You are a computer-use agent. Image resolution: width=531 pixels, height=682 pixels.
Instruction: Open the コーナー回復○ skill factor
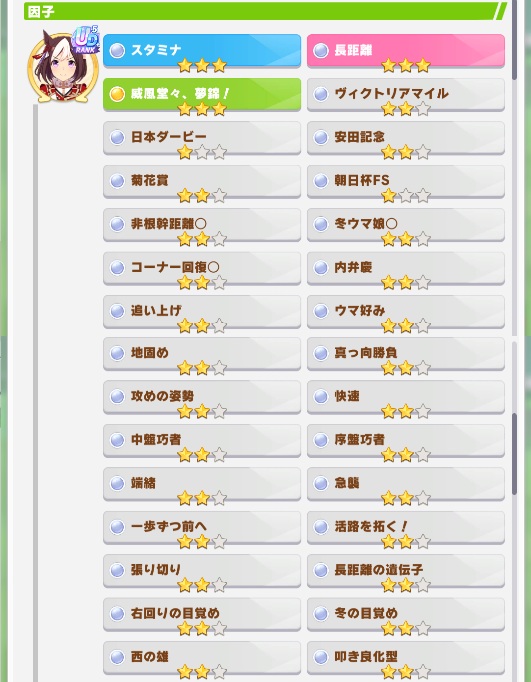click(202, 268)
